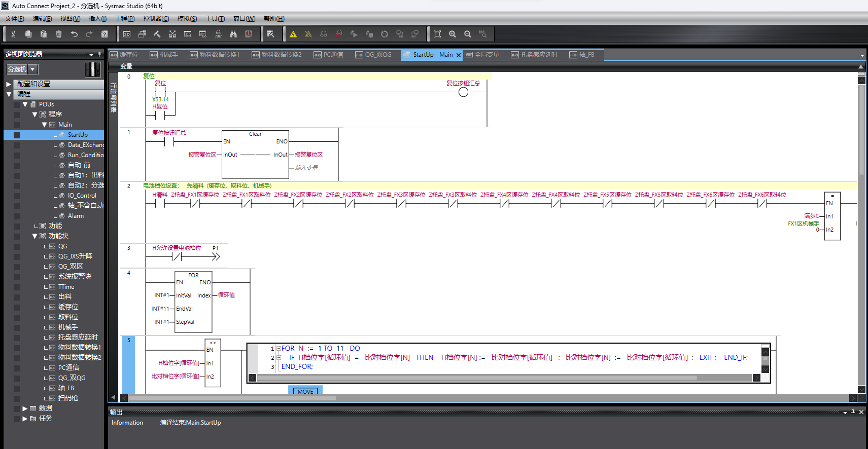Switch to the 缓存位 tab
The width and height of the screenshot is (868, 449).
(x=124, y=55)
